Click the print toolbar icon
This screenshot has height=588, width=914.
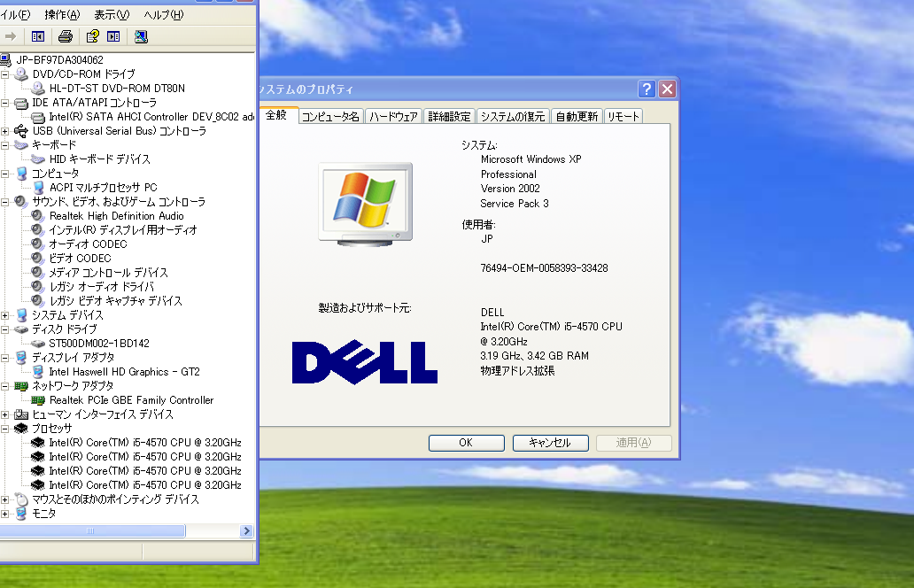pyautogui.click(x=66, y=36)
